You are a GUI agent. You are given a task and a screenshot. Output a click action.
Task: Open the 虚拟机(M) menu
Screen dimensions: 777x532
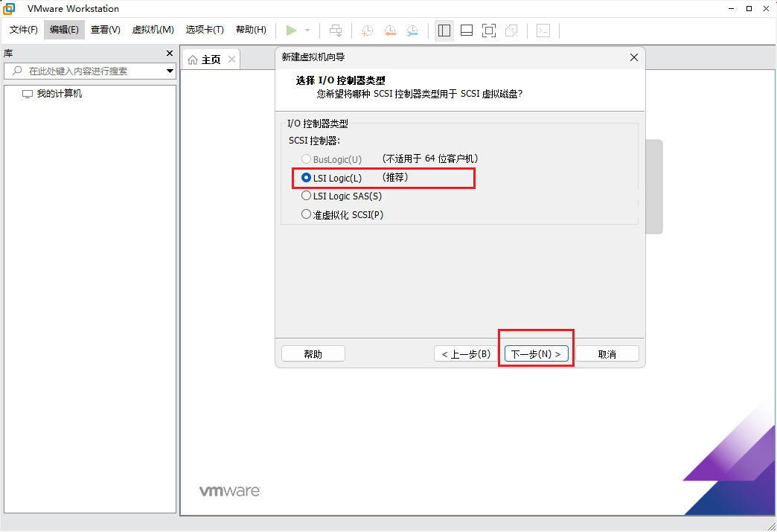pyautogui.click(x=153, y=30)
